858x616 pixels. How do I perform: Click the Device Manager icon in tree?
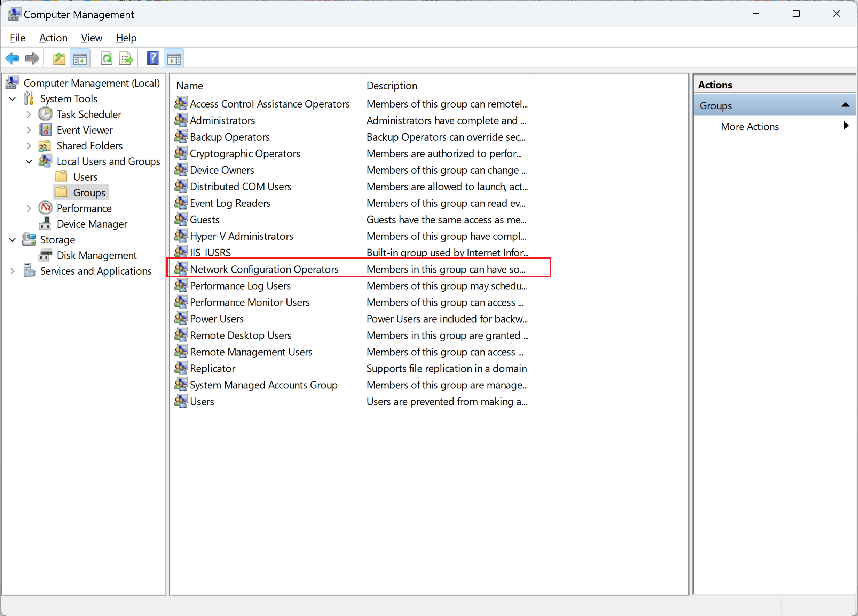[45, 224]
